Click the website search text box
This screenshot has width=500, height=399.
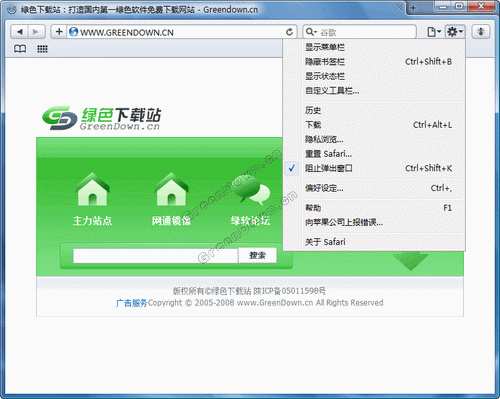pos(155,256)
